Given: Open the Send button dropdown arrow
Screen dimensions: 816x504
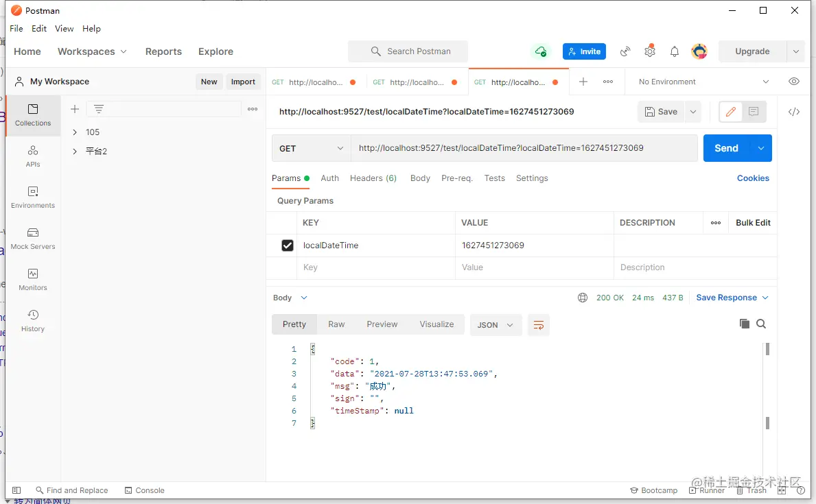Looking at the screenshot, I should coord(761,148).
